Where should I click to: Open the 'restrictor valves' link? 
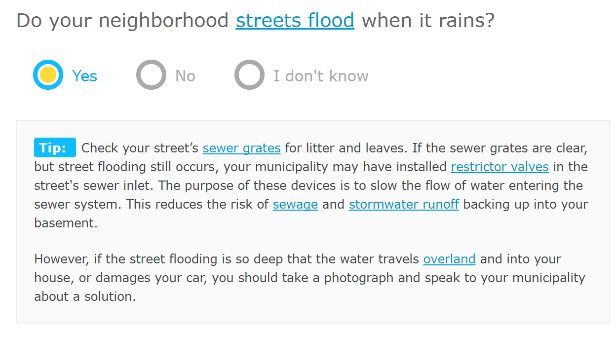pos(500,167)
